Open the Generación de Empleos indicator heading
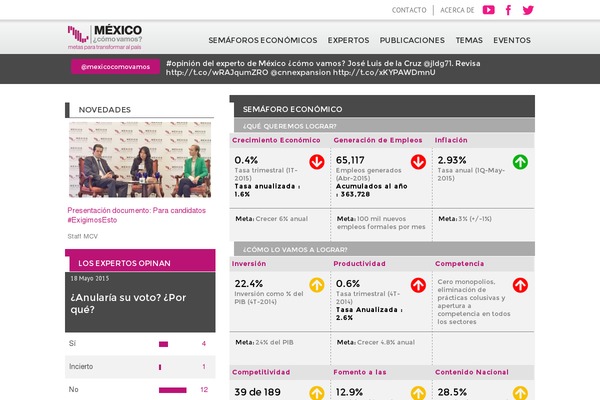Screen dimensions: 600x400 tap(378, 140)
